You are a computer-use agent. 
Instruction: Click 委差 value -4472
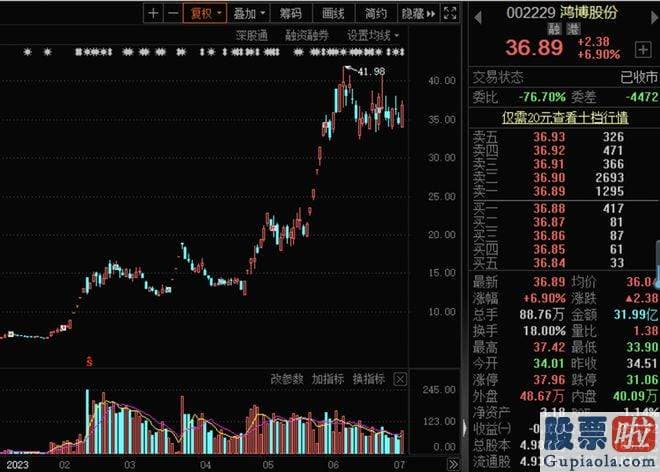[x=641, y=97]
